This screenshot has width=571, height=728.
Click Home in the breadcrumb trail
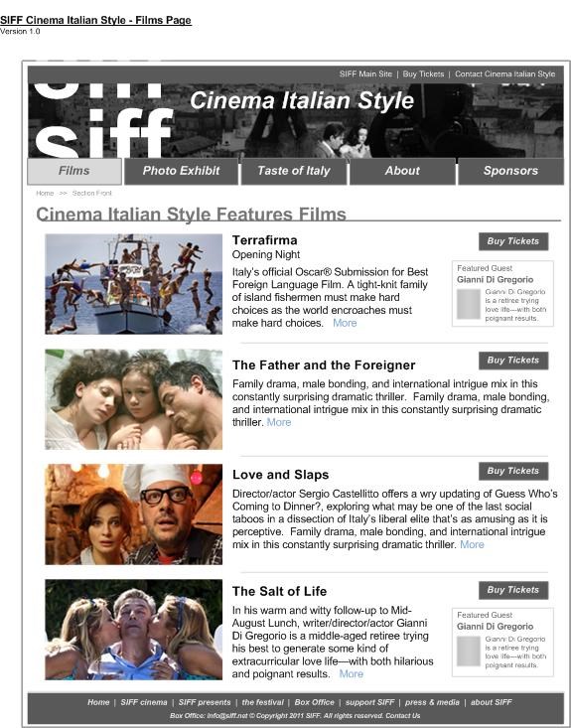45,193
